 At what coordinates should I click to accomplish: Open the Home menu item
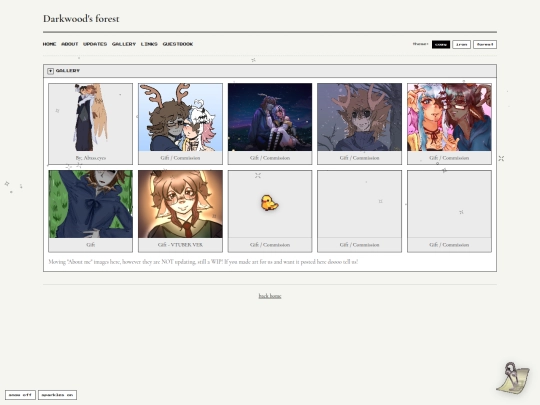(49, 44)
